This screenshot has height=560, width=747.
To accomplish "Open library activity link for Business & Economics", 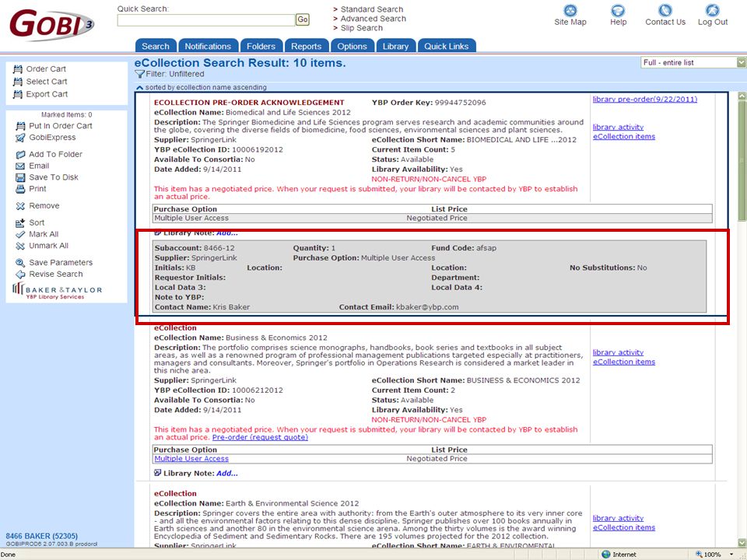I will 618,352.
